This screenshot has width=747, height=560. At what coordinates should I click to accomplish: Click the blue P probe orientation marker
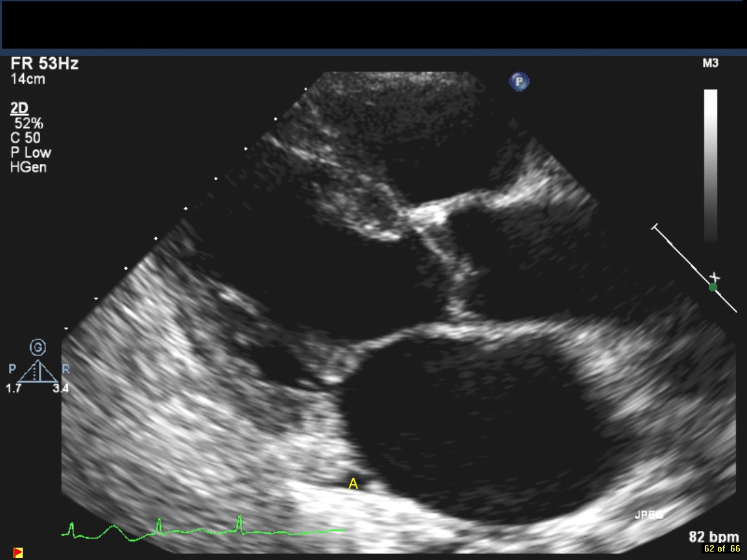(519, 82)
